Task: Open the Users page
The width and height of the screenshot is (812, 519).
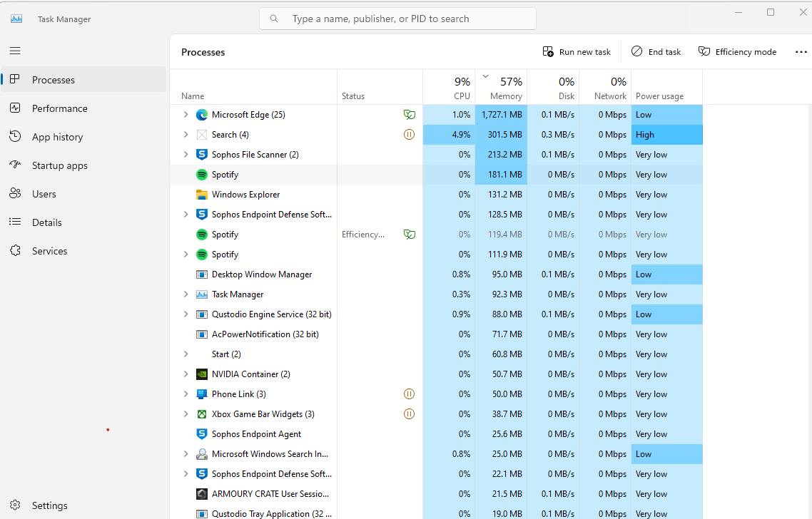Action: [x=84, y=193]
